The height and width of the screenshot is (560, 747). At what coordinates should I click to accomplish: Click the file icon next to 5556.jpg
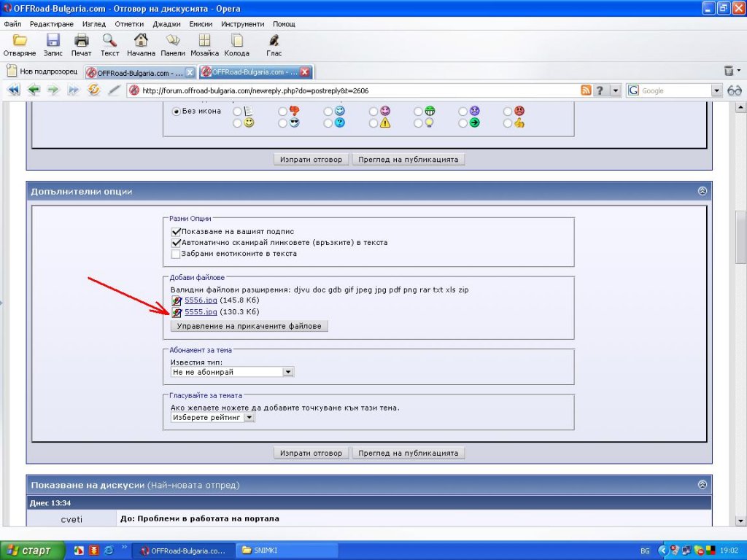pyautogui.click(x=177, y=300)
